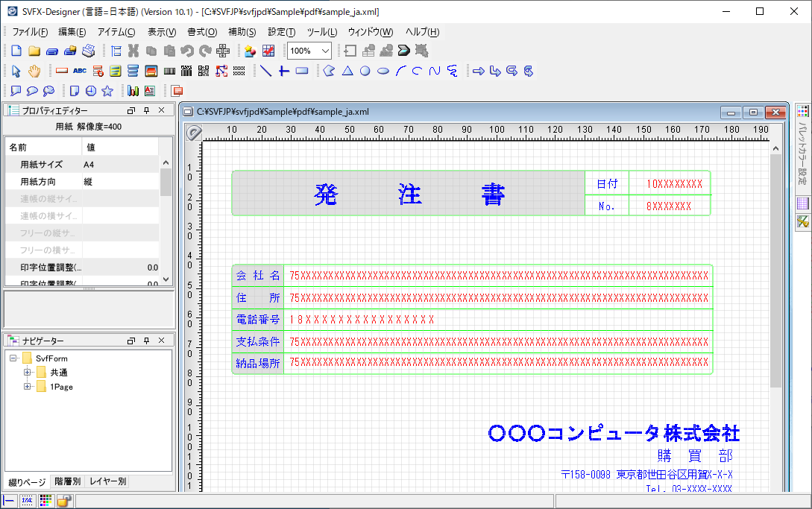Screen dimensions: 812x509
Task: Select the triangle shape tool
Action: click(347, 71)
